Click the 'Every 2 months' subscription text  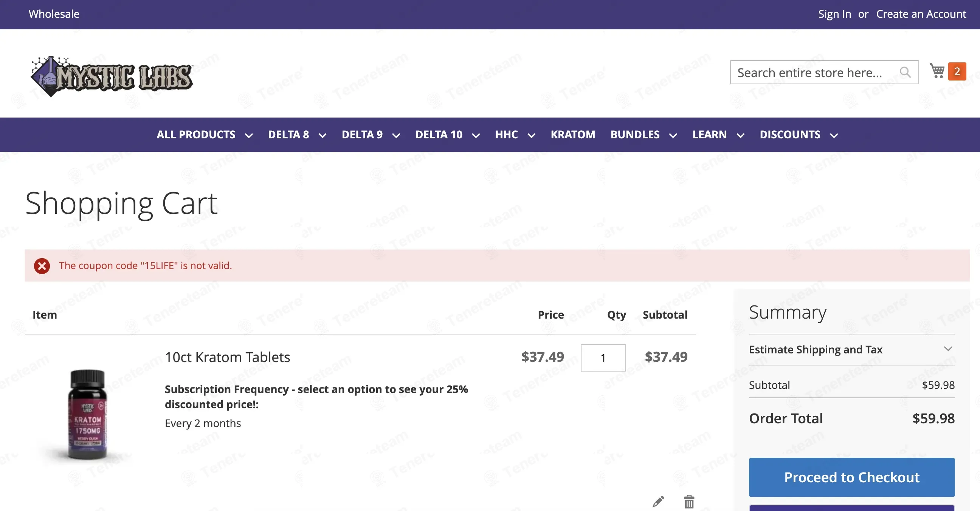[x=203, y=423]
